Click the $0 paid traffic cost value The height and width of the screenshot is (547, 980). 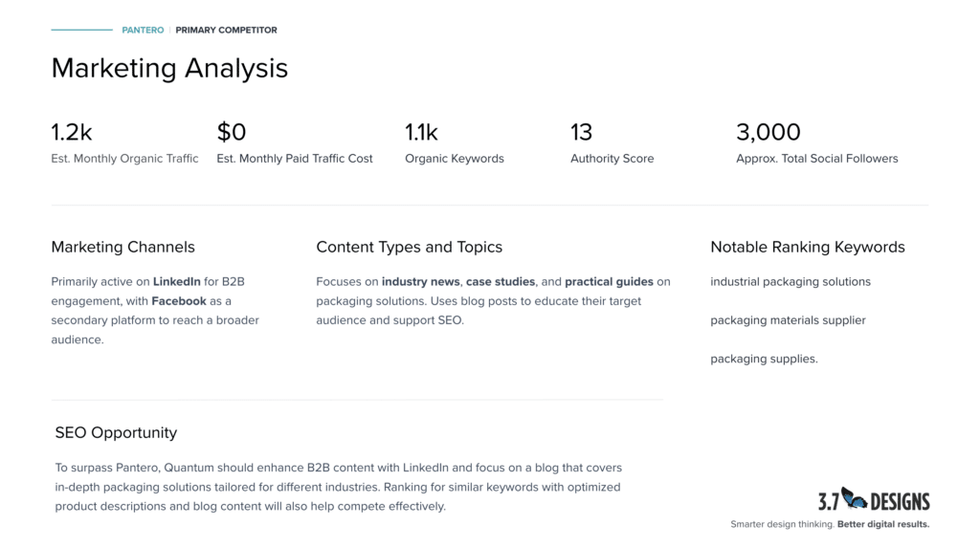coord(232,132)
